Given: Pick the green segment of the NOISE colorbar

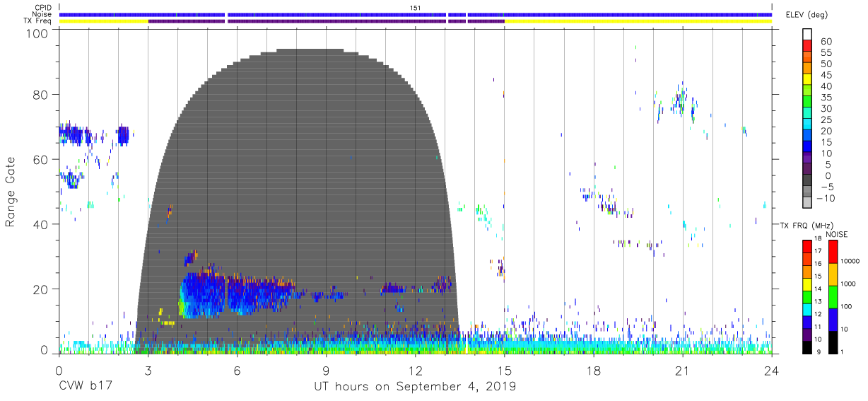Looking at the screenshot, I should (833, 296).
